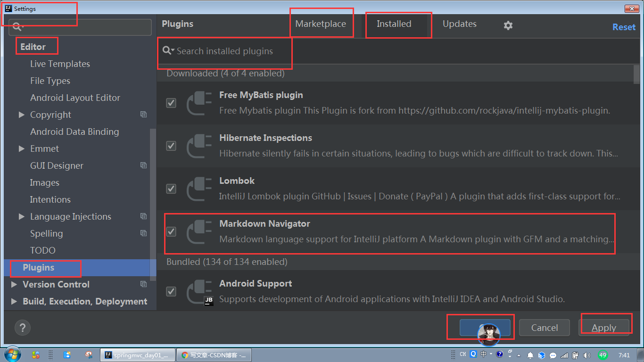Expand the Copyright settings section

(21, 115)
